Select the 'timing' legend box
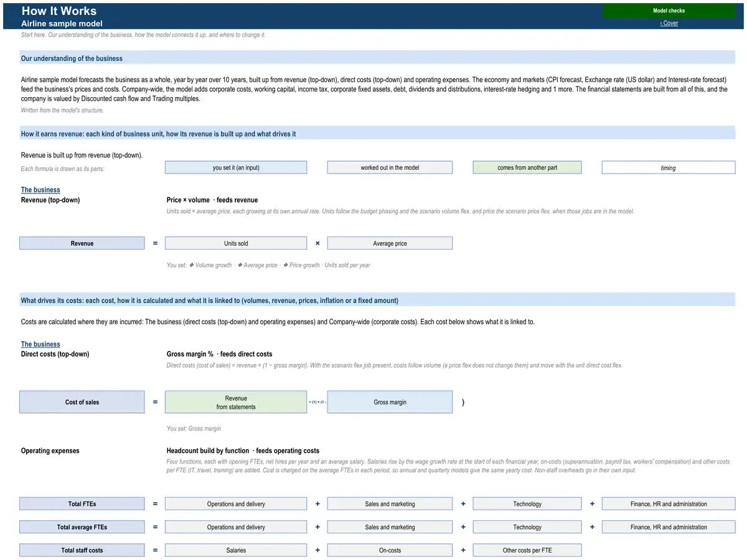 point(669,167)
